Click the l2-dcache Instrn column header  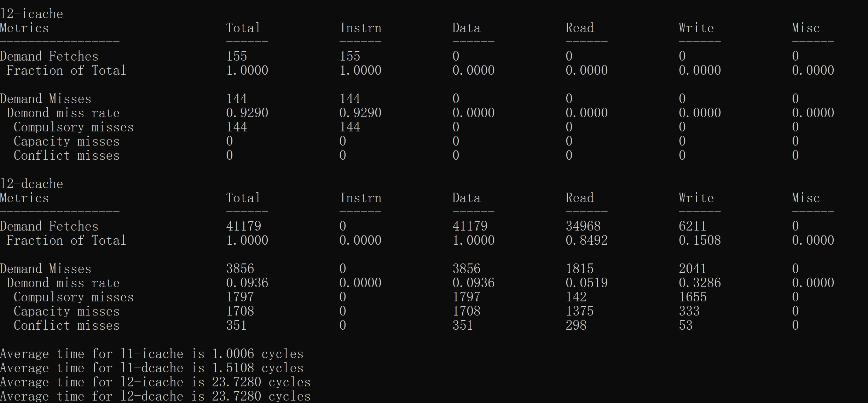coord(360,198)
